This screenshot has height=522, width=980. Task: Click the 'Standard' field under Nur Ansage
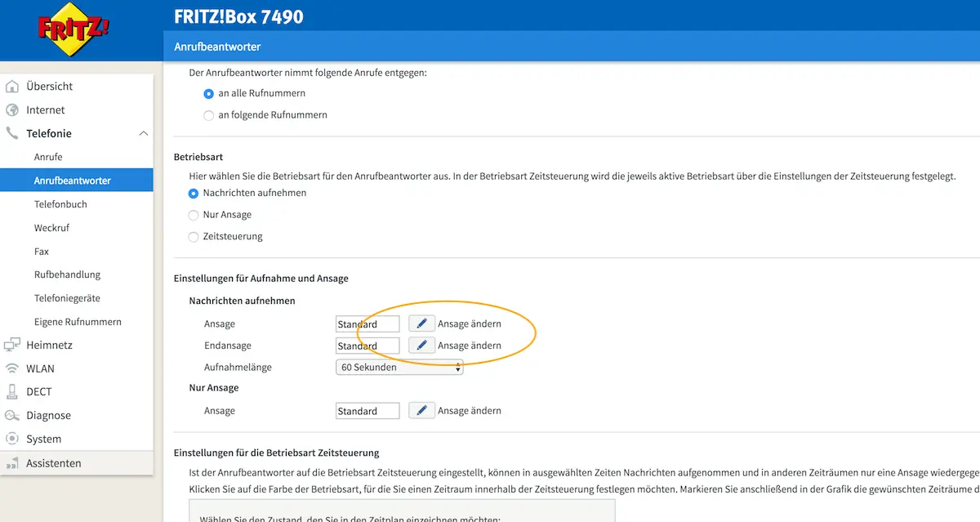tap(367, 411)
